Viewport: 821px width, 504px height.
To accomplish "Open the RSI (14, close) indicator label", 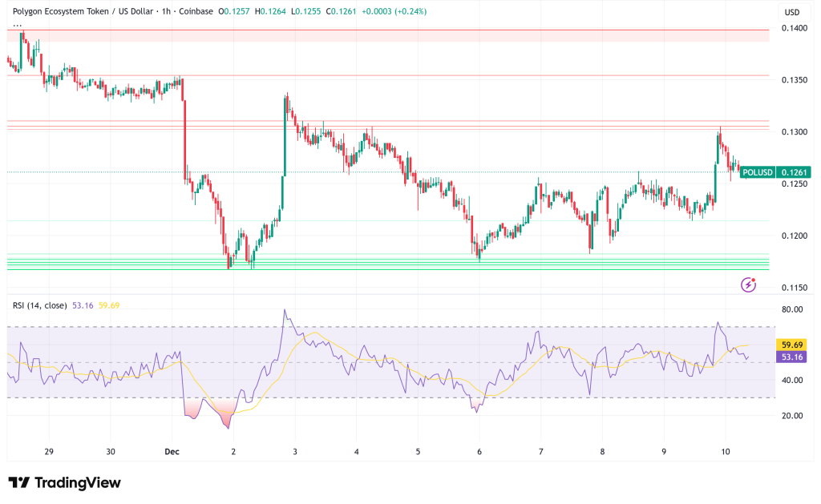I will (42, 304).
